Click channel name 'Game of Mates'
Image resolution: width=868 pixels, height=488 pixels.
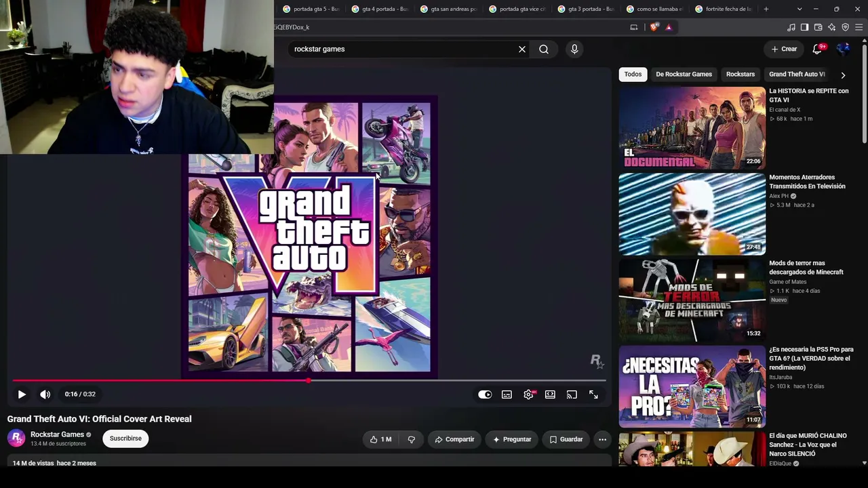(787, 282)
